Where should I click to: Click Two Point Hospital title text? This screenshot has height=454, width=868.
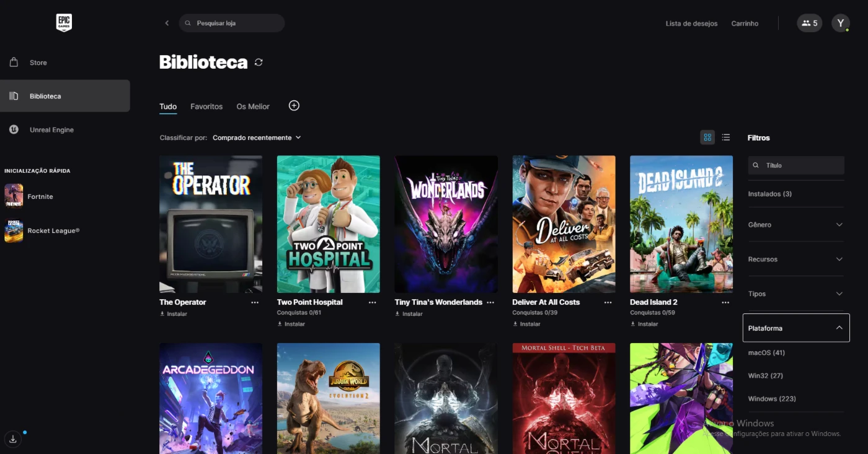click(310, 302)
